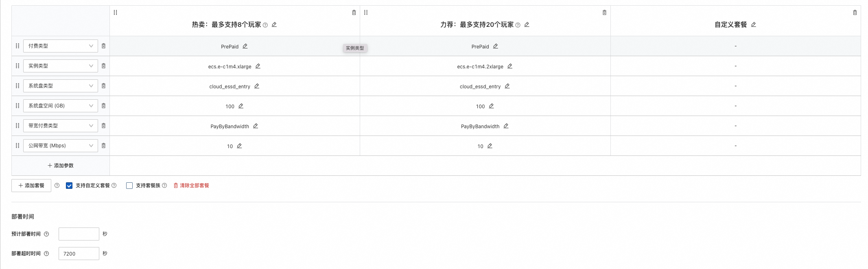Image resolution: width=868 pixels, height=269 pixels.
Task: Expand the 实例类型 parameter dropdown
Action: (x=60, y=66)
